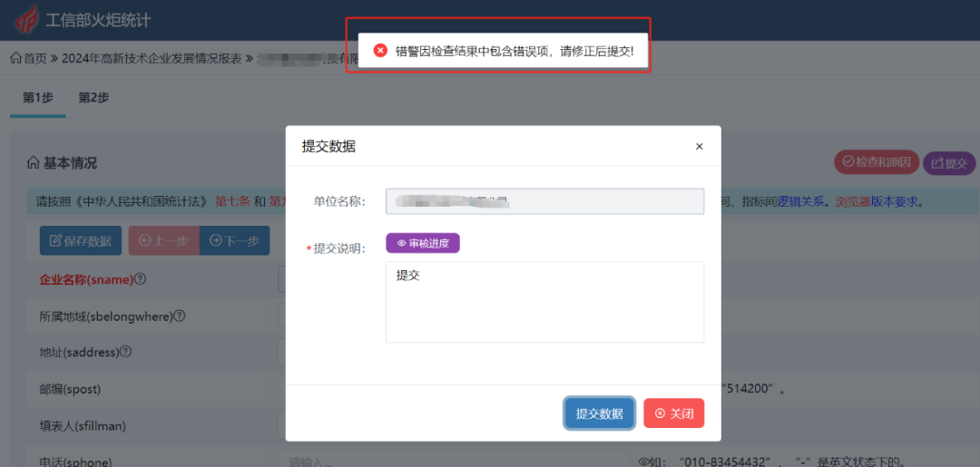Close the 提交数据 dialog with the × icon
The height and width of the screenshot is (467, 980).
(x=699, y=146)
